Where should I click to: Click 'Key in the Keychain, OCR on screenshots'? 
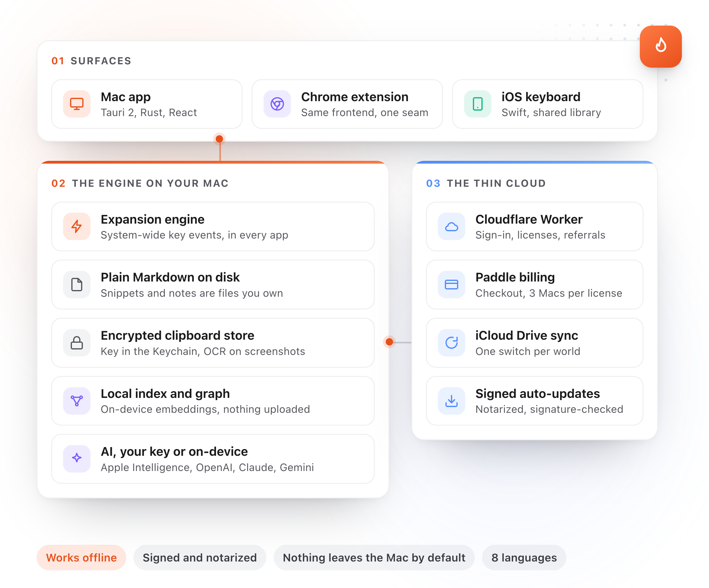point(203,351)
